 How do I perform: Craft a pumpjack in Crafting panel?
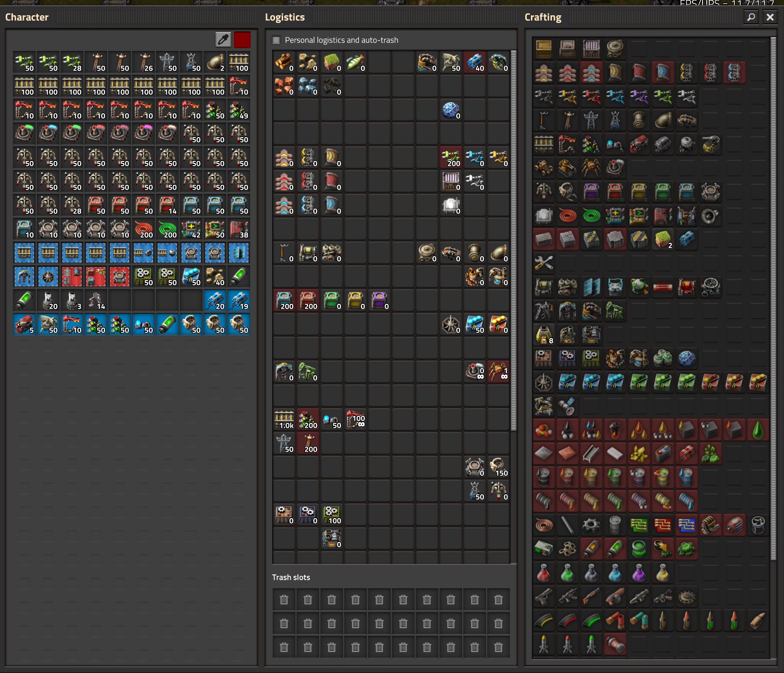(615, 311)
